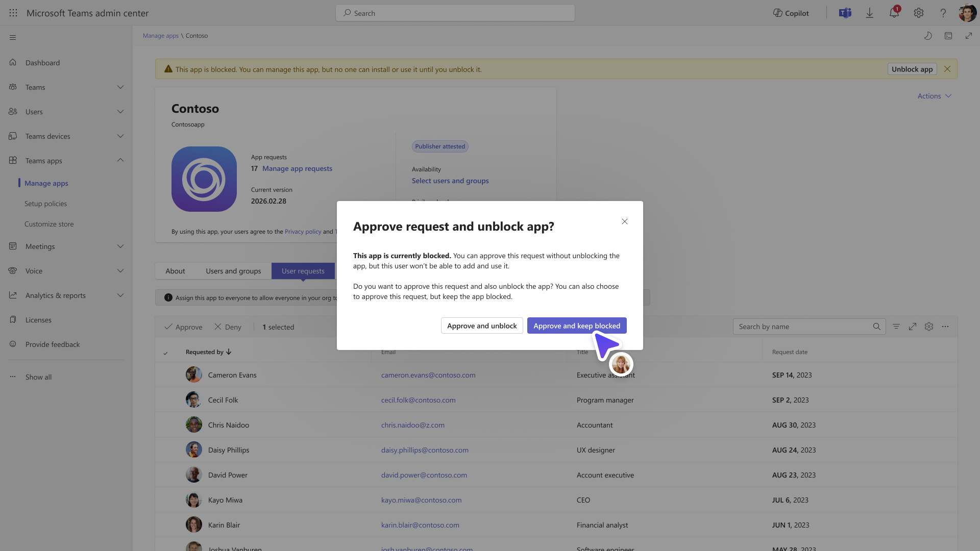
Task: Click the Request date column header
Action: [x=790, y=352]
